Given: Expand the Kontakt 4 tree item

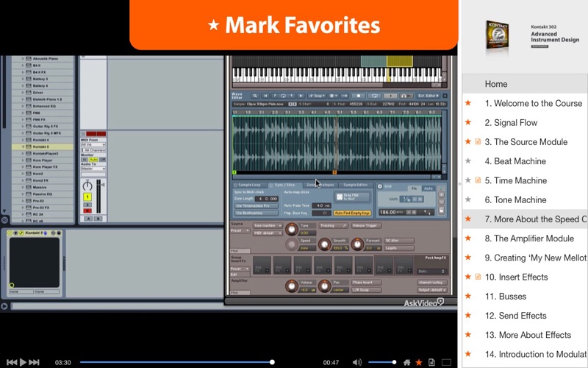Looking at the screenshot, I should click(23, 140).
